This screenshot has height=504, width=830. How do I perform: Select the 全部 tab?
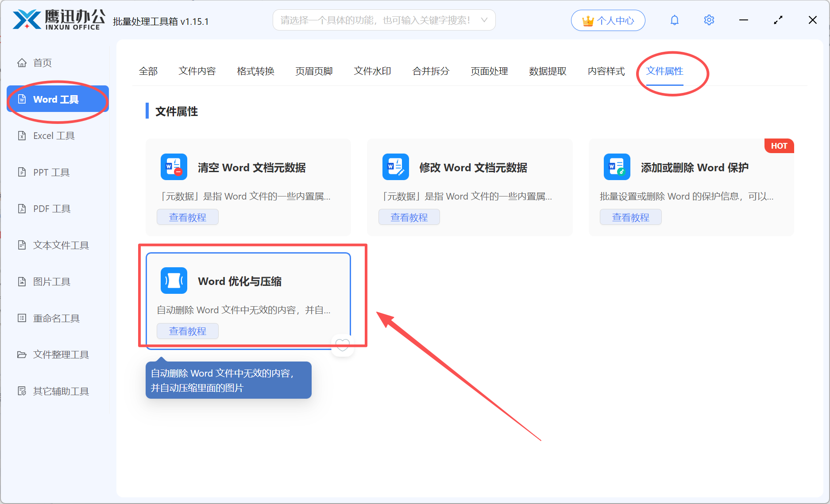coord(148,71)
